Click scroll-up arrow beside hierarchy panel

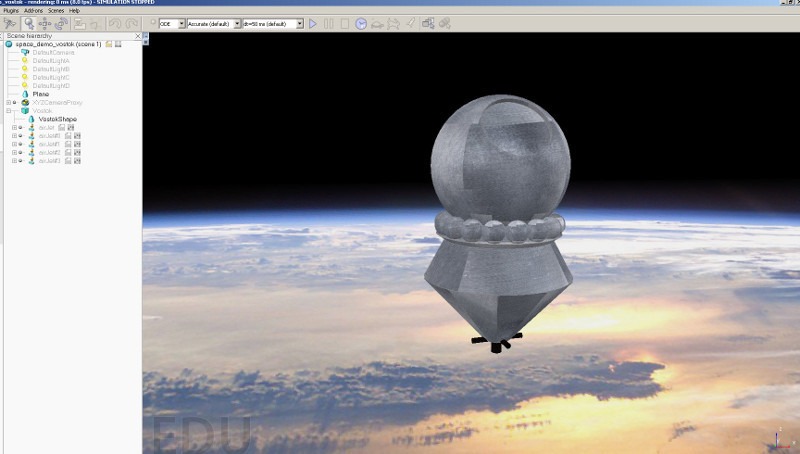tap(145, 36)
